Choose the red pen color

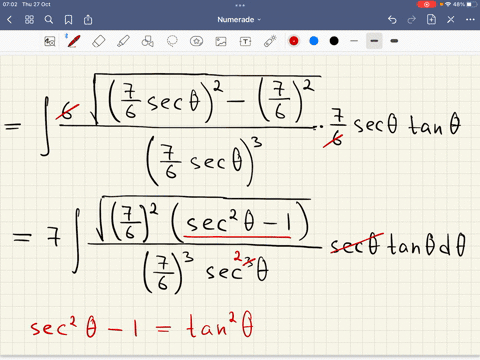pyautogui.click(x=294, y=41)
